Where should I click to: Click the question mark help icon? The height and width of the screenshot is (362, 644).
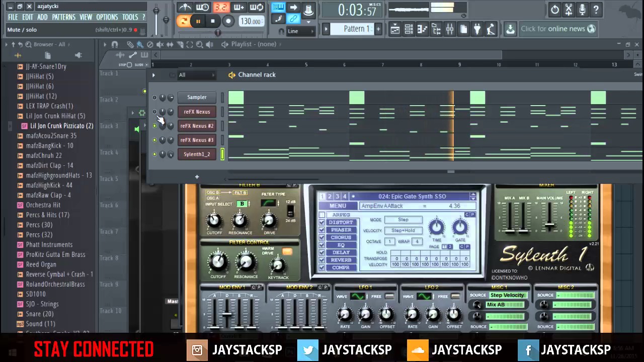[x=596, y=10]
